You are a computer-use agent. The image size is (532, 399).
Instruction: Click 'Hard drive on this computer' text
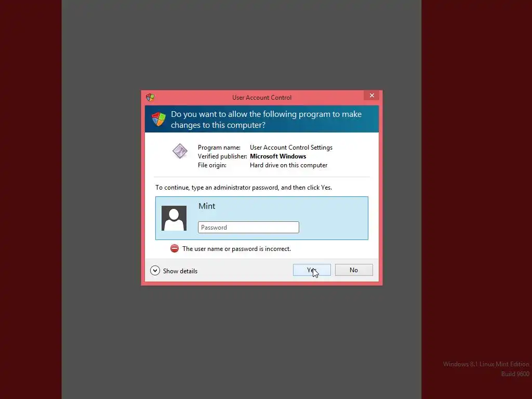click(289, 165)
